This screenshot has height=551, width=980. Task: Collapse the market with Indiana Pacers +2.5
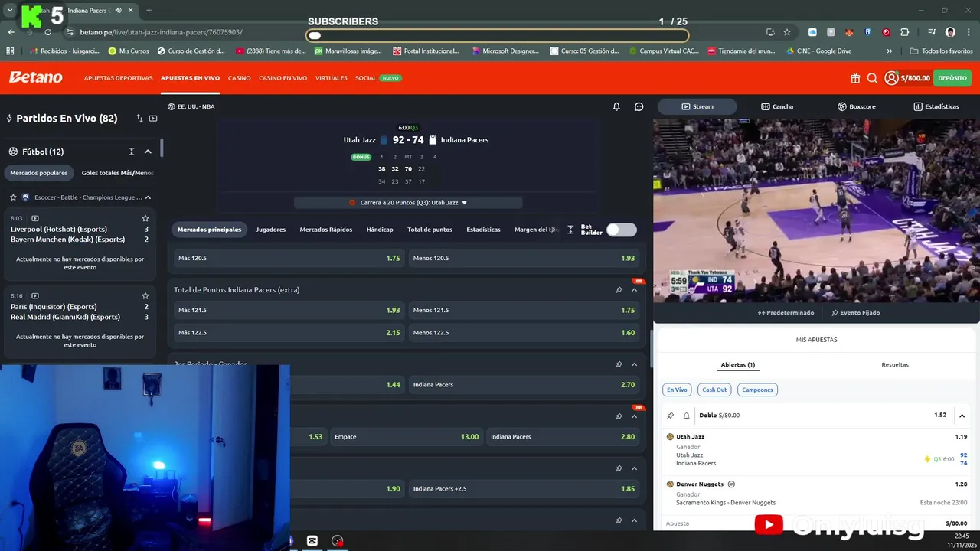pos(634,468)
